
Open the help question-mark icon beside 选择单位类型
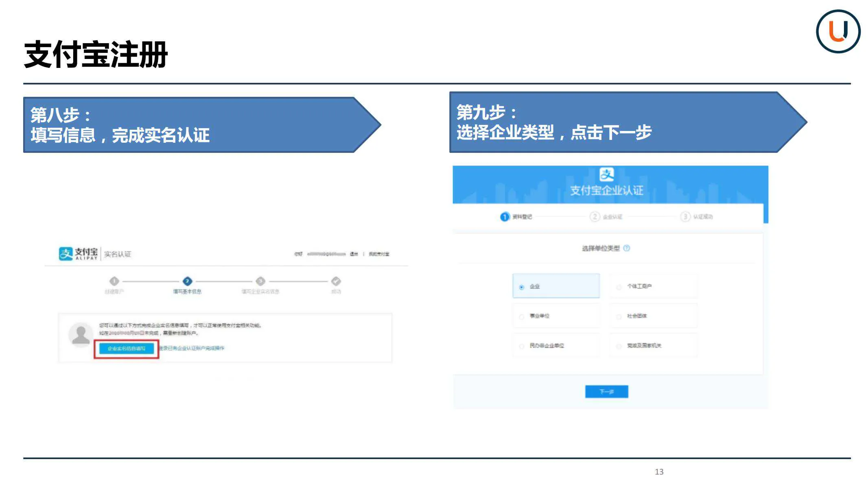coord(627,248)
